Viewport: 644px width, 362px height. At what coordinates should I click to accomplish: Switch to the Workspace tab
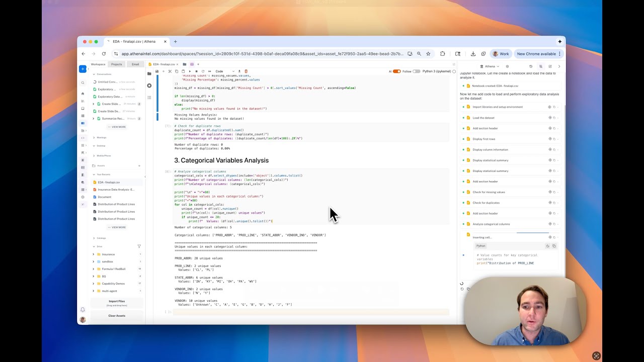[x=98, y=64]
